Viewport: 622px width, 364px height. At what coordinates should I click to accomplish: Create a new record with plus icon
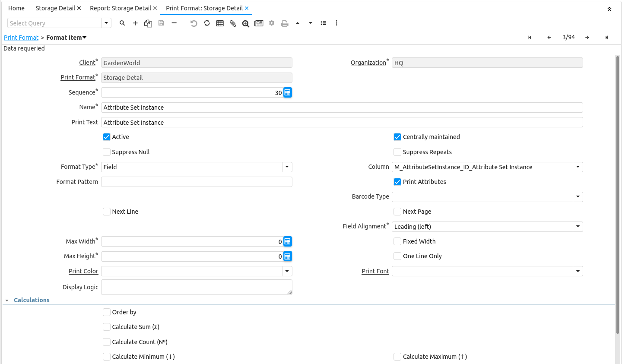(x=135, y=23)
